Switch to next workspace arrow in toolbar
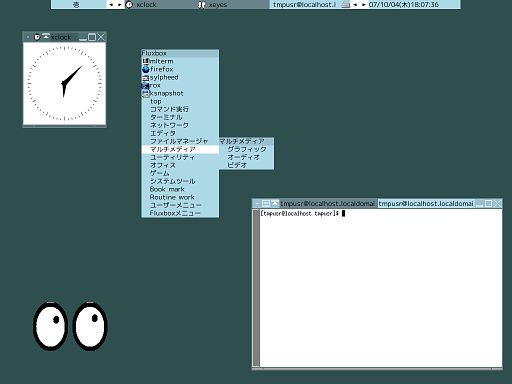This screenshot has height=384, width=512. coord(119,5)
